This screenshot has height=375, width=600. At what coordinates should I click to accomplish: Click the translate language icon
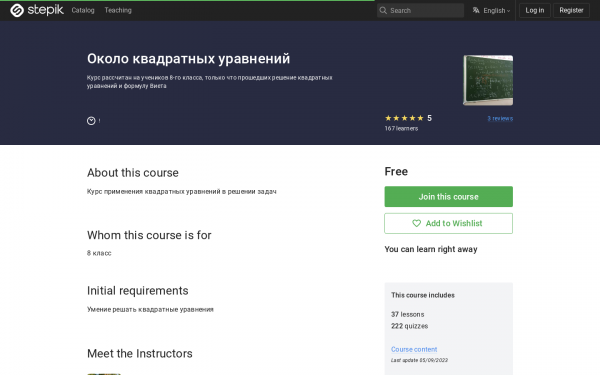pos(476,10)
